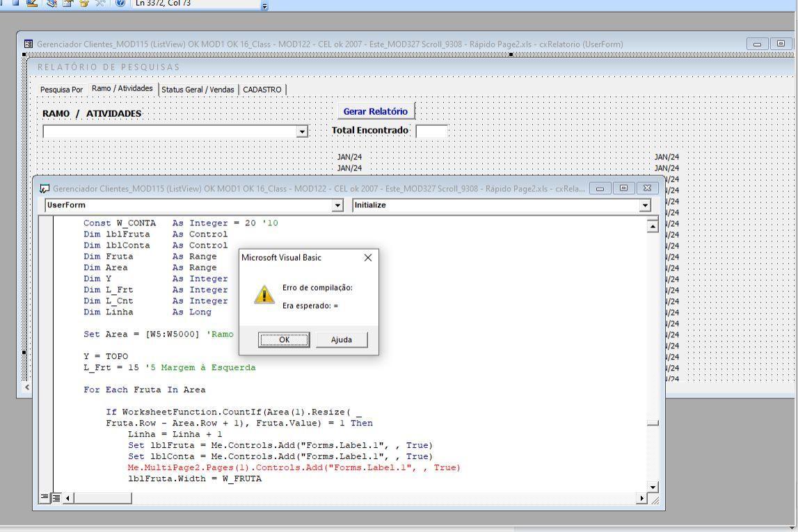Click the UserForm icon in cxRelatorio title bar
The width and height of the screenshot is (798, 532).
(x=29, y=45)
